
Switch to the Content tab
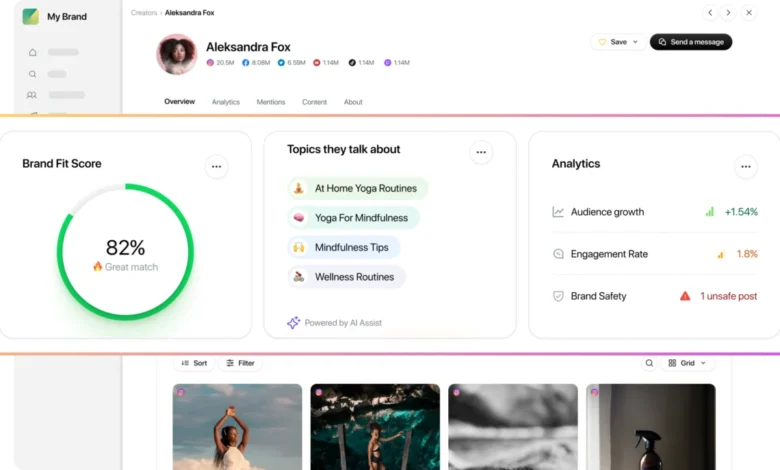tap(314, 102)
